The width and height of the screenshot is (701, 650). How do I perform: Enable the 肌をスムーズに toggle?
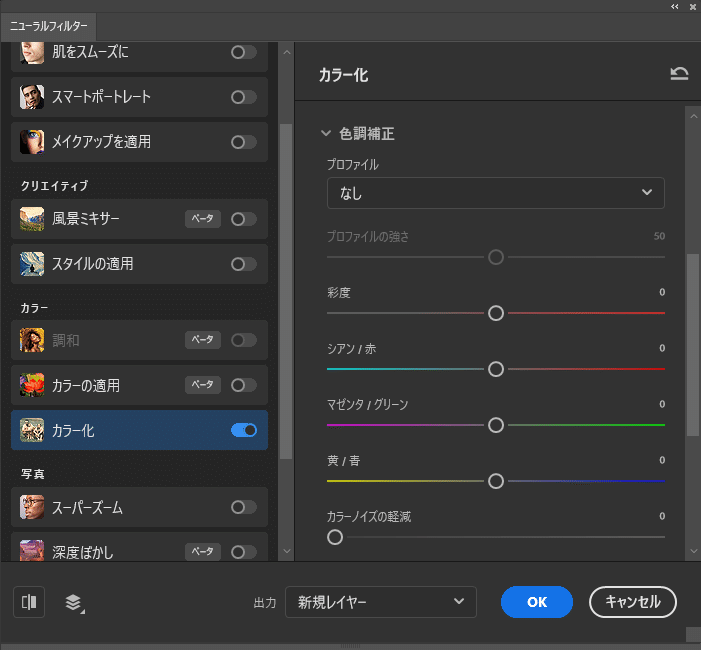click(244, 52)
